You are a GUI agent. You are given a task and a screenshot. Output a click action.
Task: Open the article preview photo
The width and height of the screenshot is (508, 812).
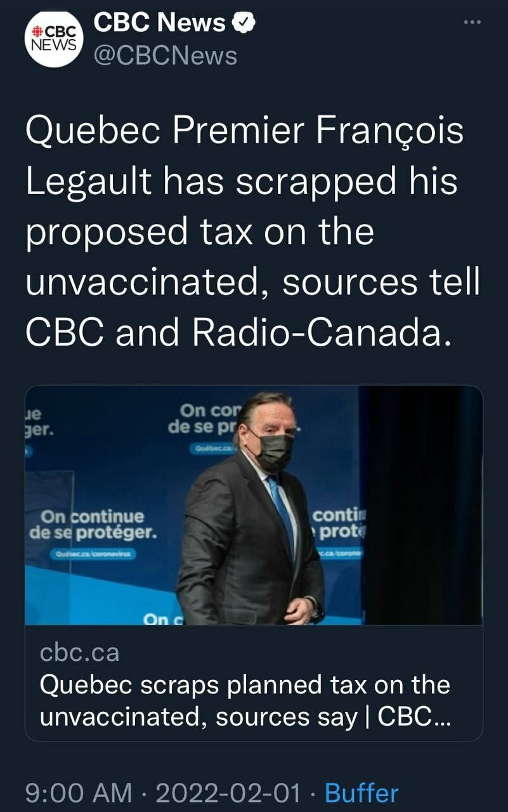click(x=254, y=504)
